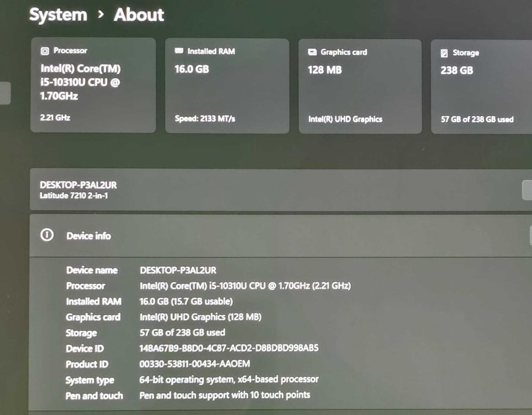The height and width of the screenshot is (415, 532).
Task: Click the Device info circle icon
Action: click(x=47, y=235)
